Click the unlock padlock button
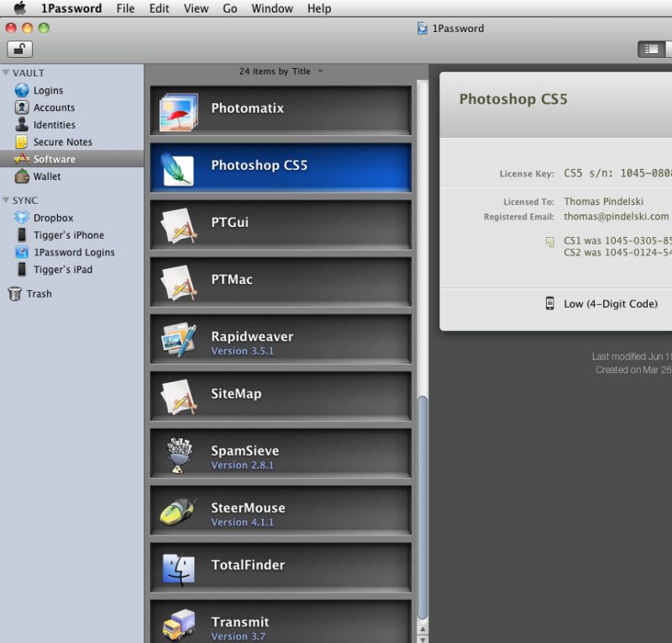Viewport: 672px width, 643px height. tap(19, 50)
